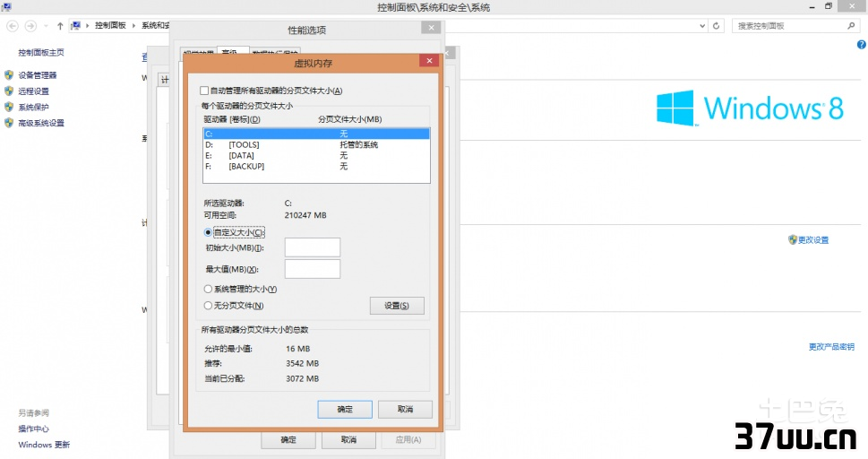Select drive D: [TOOLS] row

316,144
